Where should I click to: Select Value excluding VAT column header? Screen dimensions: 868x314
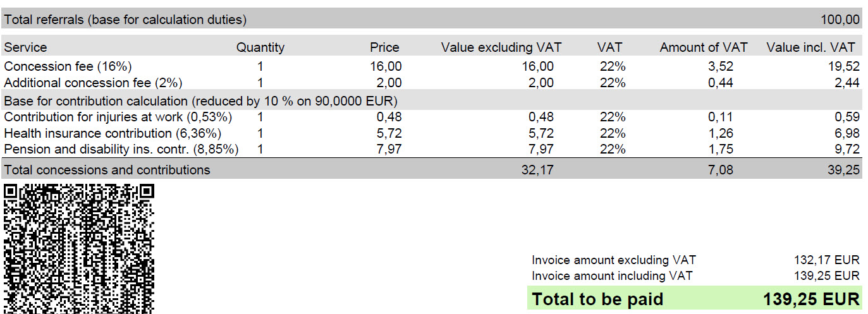click(x=501, y=47)
